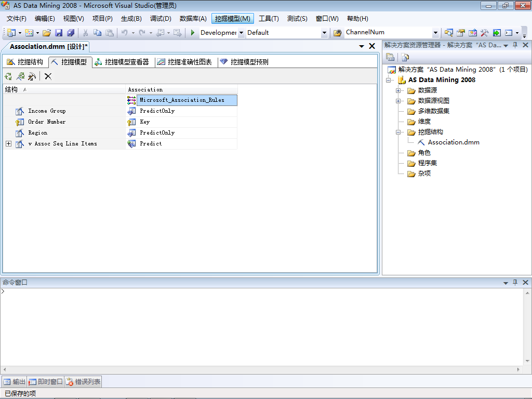Viewport: 532px width, 399px height.
Task: Open the Default platform dropdown
Action: [324, 33]
